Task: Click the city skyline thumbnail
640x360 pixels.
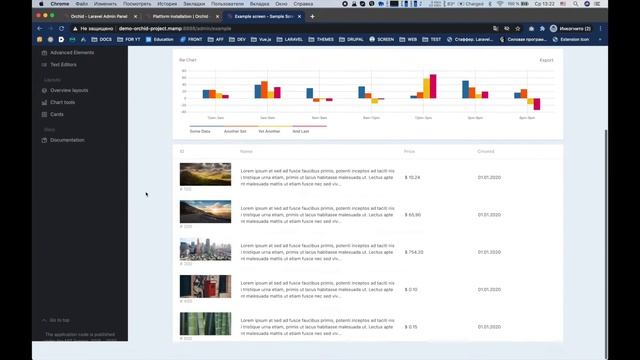Action: pyautogui.click(x=205, y=249)
